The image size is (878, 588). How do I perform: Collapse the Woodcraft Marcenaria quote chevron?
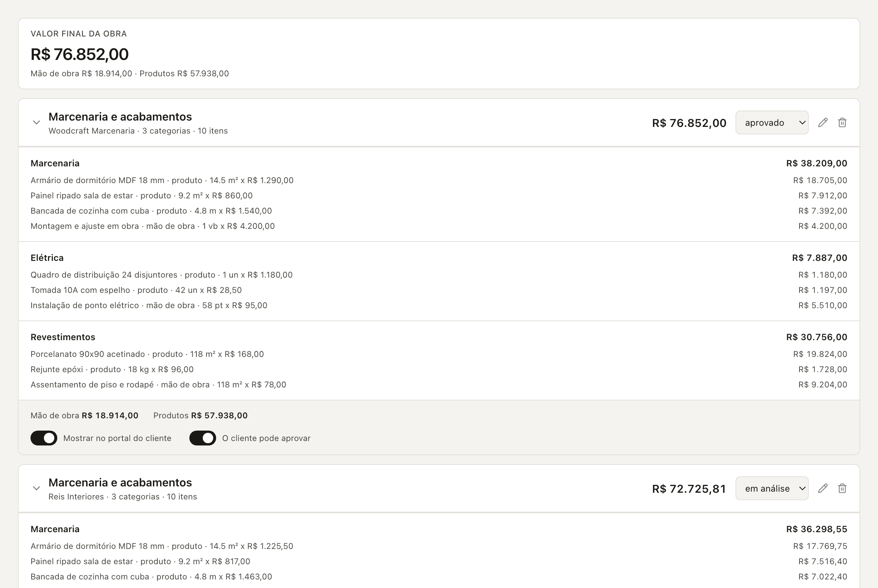[x=36, y=123]
